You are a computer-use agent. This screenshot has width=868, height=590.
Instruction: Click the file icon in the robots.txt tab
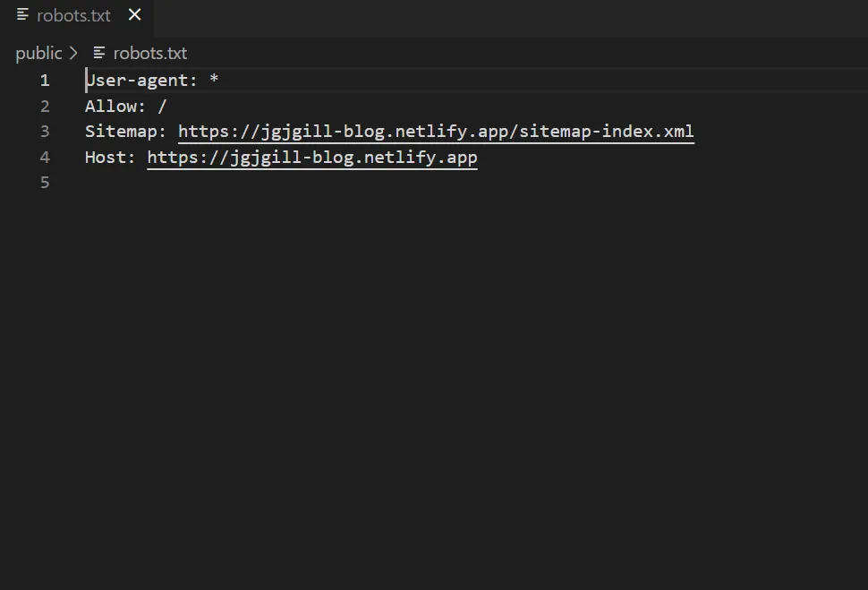[23, 15]
